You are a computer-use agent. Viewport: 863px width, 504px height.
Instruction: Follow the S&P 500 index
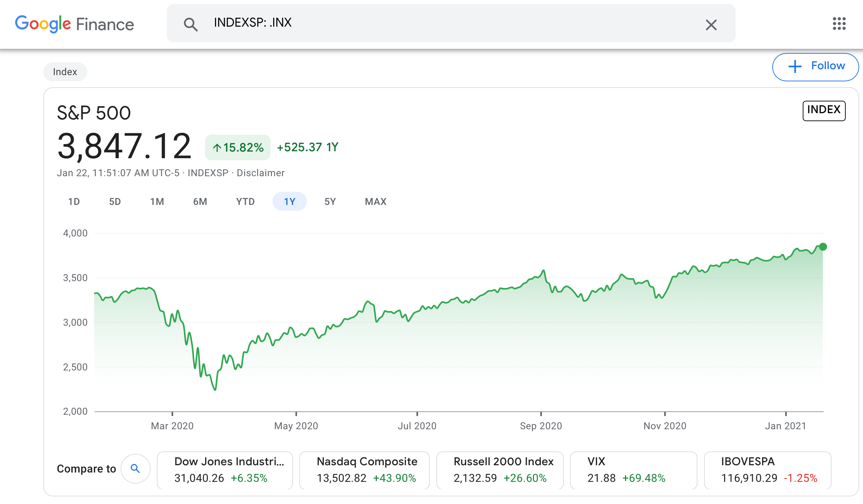coord(815,67)
